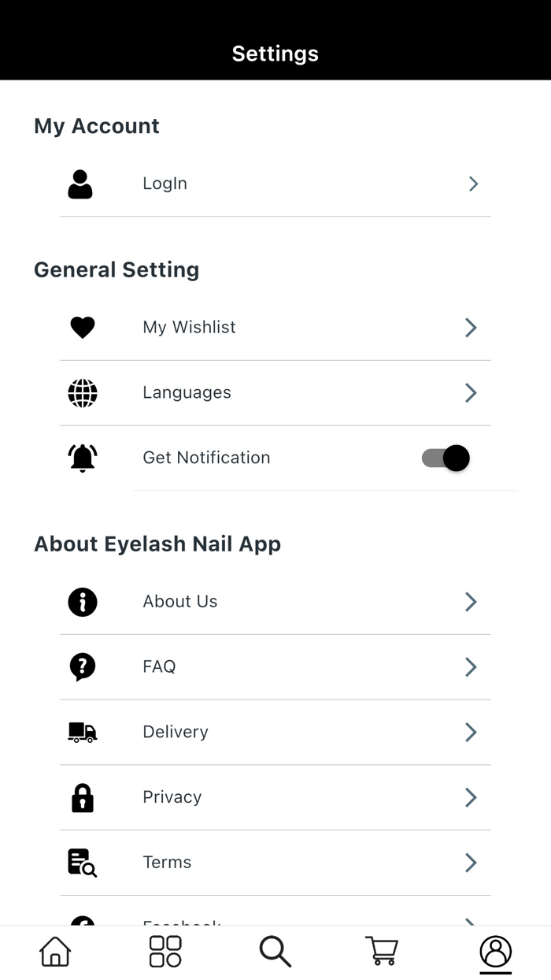Click the globe icon beside Languages
The image size is (551, 980).
coord(82,392)
